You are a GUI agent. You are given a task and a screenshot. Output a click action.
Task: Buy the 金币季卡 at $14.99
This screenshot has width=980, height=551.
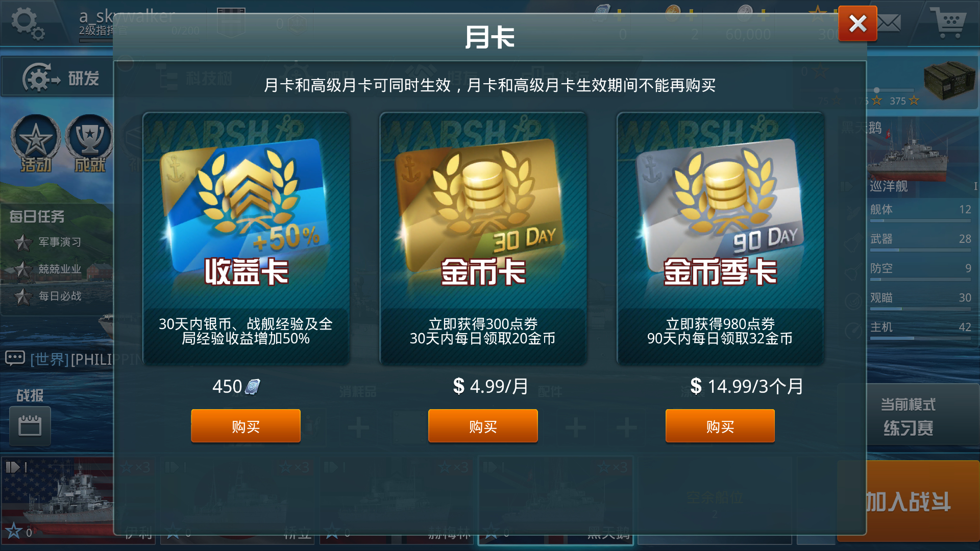[x=720, y=426]
